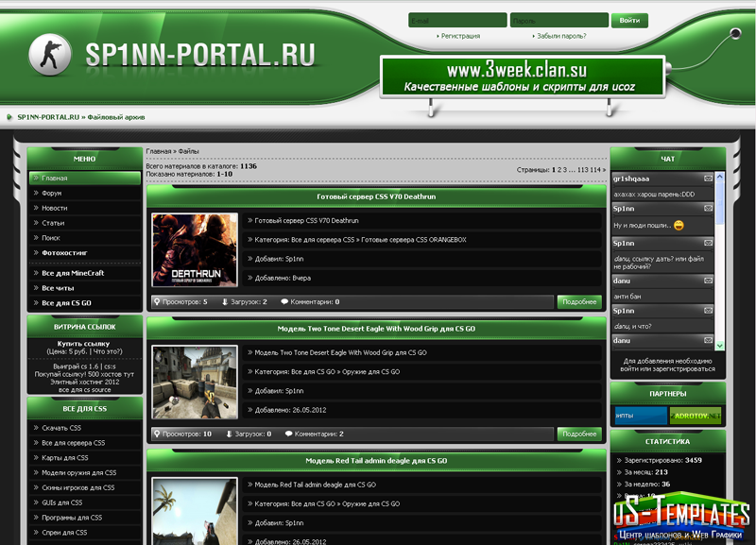Click the Counter-Strike logo icon in the header
Viewport: 756px width, 545px height.
point(50,55)
